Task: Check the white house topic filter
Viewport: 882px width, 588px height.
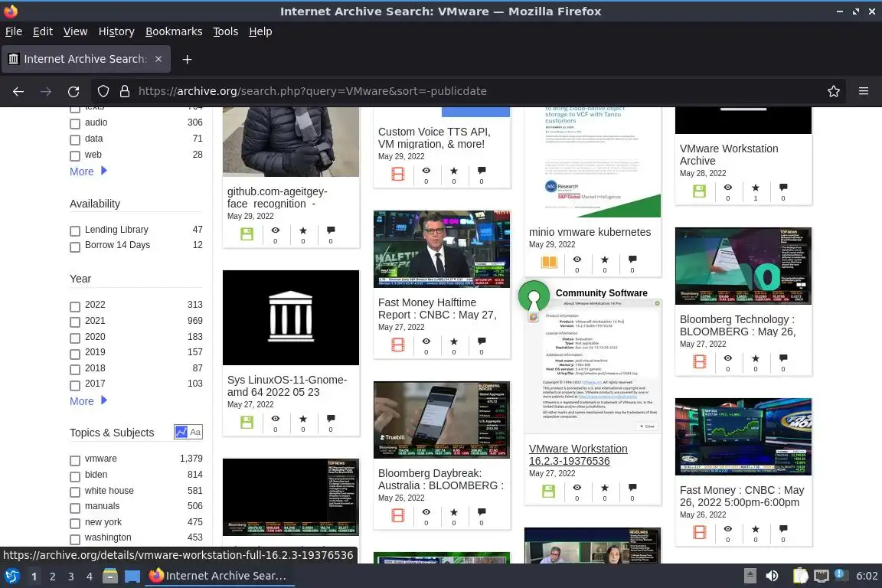Action: click(x=75, y=492)
